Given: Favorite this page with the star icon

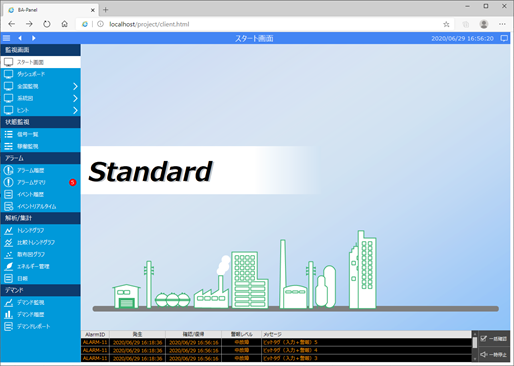Looking at the screenshot, I should [446, 24].
